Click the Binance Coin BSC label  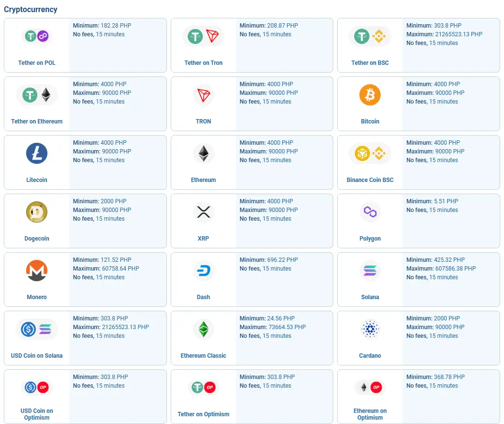coord(370,180)
